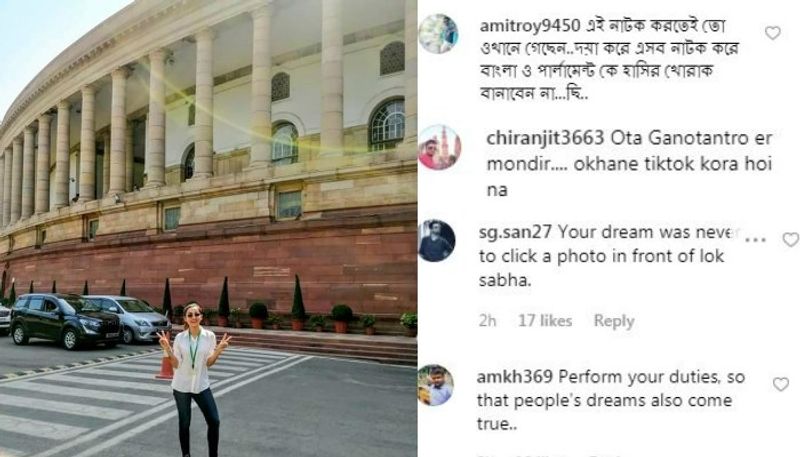
Task: View sg.san27's profile avatar
Action: [x=437, y=241]
